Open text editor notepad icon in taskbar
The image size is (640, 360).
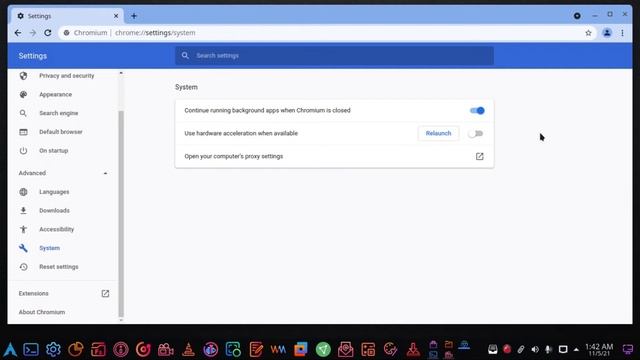[x=256, y=349]
